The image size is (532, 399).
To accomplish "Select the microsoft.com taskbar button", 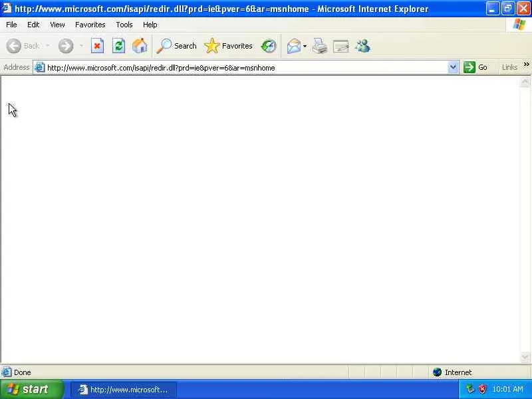I will coord(124,390).
